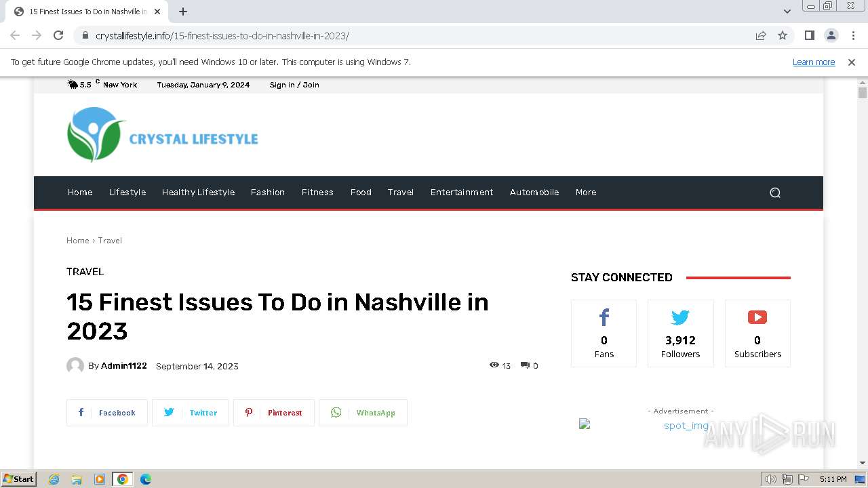Toggle the browser side panel icon
This screenshot has width=868, height=488.
coord(810,35)
